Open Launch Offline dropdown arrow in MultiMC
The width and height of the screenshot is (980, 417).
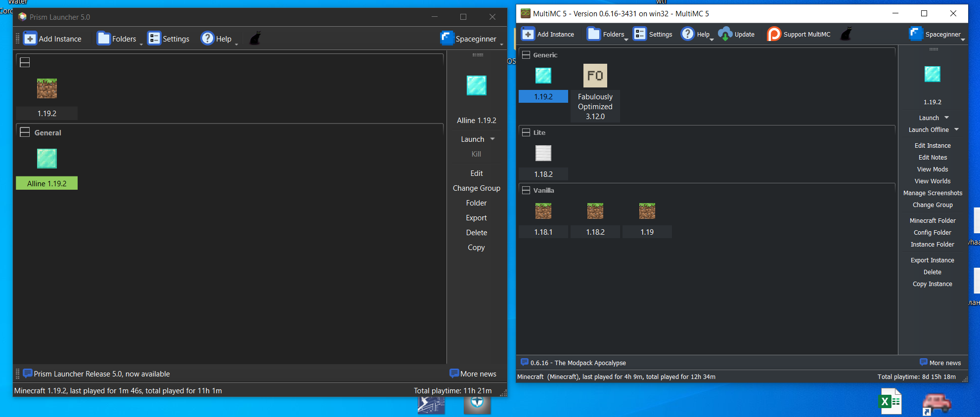[x=957, y=129]
